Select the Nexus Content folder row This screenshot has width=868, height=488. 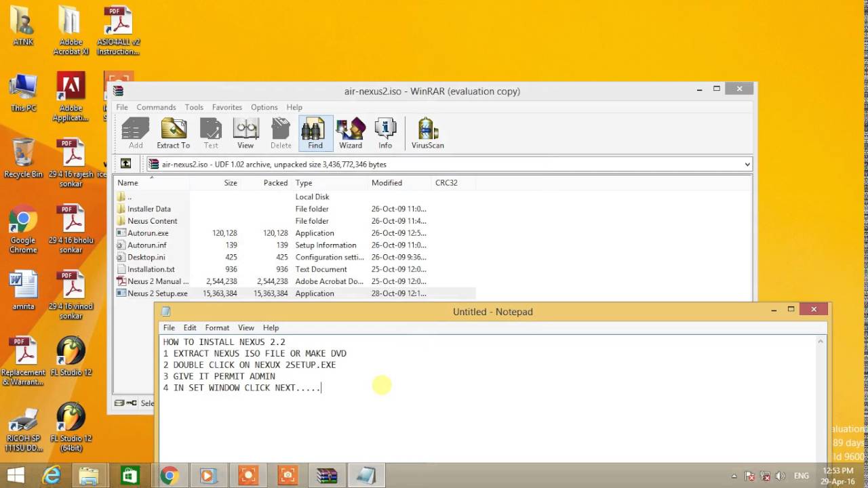coord(294,221)
